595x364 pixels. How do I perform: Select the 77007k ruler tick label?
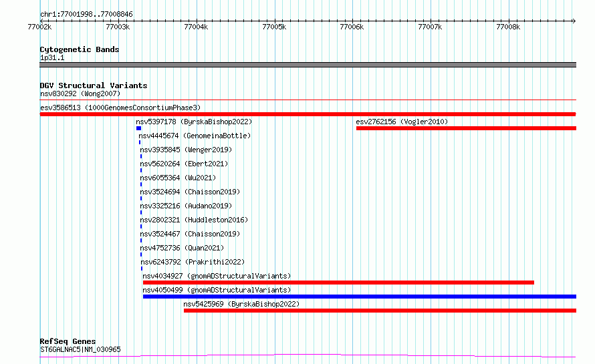click(430, 27)
